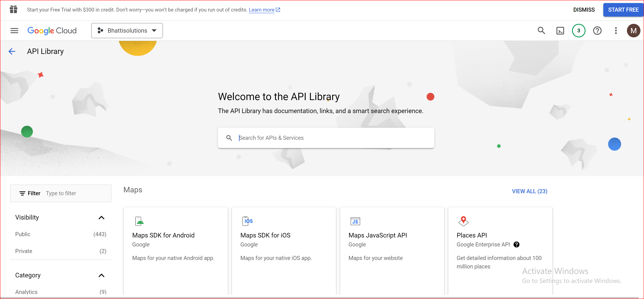Click the gift icon in trial banner
Screen dimensions: 644x299
click(14, 9)
